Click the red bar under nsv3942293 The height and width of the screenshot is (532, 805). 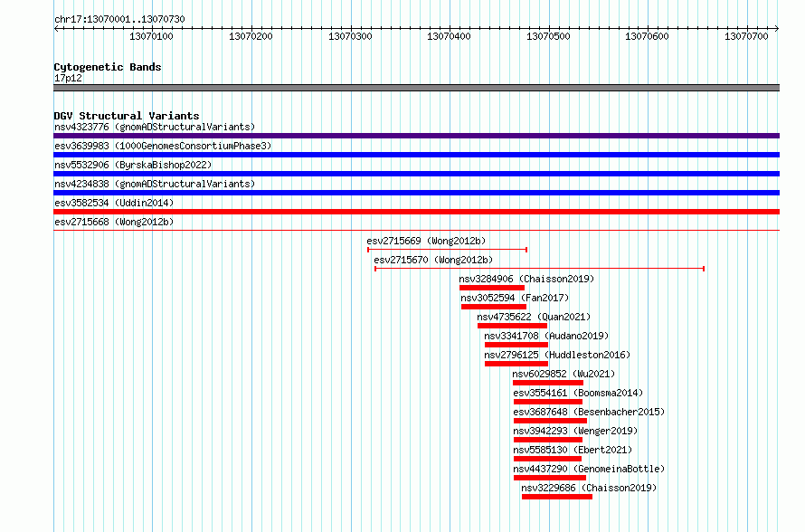click(548, 440)
